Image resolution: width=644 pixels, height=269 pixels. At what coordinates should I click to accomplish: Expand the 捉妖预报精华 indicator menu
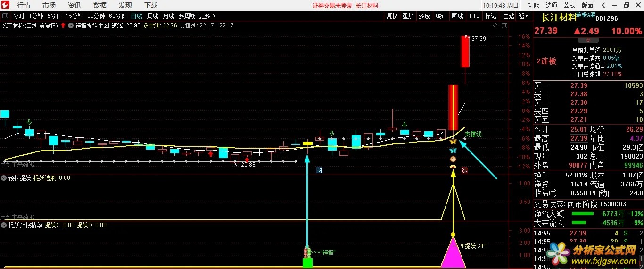(4, 225)
